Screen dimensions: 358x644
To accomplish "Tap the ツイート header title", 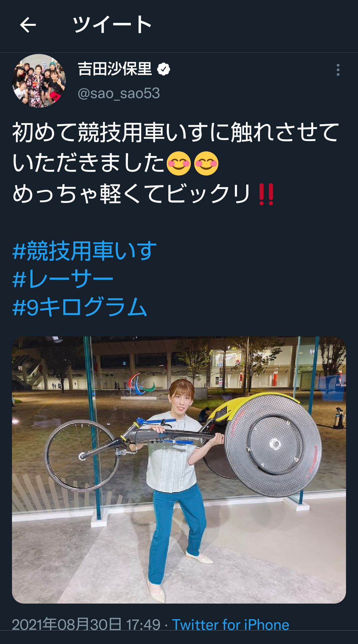I will point(112,25).
